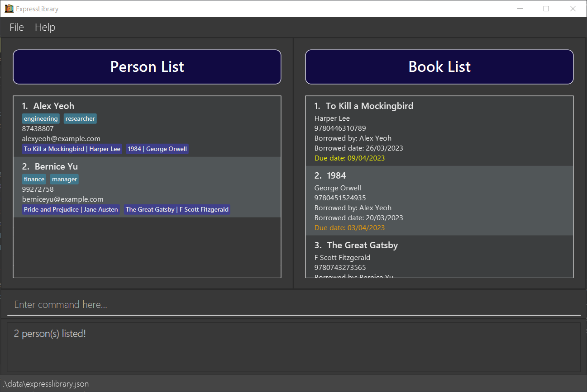Click the 'To Kill a Mockingbird | Harper Lee' tag
The width and height of the screenshot is (587, 392).
(72, 149)
